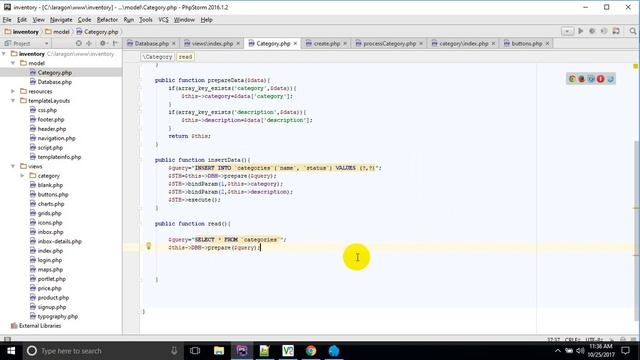Screen dimensions: 640x360
Task: Open in Internet Explorer icon in editor
Action: pyautogui.click(x=610, y=79)
